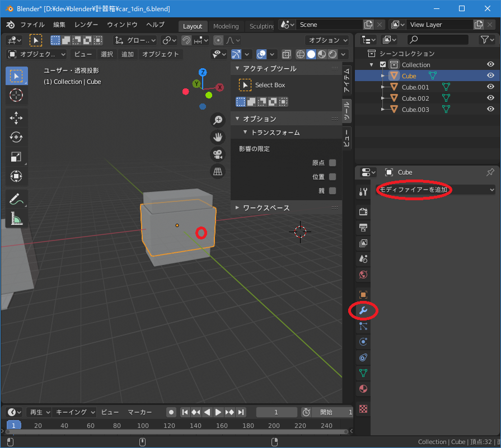Hide Cube.001 using its eye icon
The width and height of the screenshot is (501, 448).
[x=490, y=87]
